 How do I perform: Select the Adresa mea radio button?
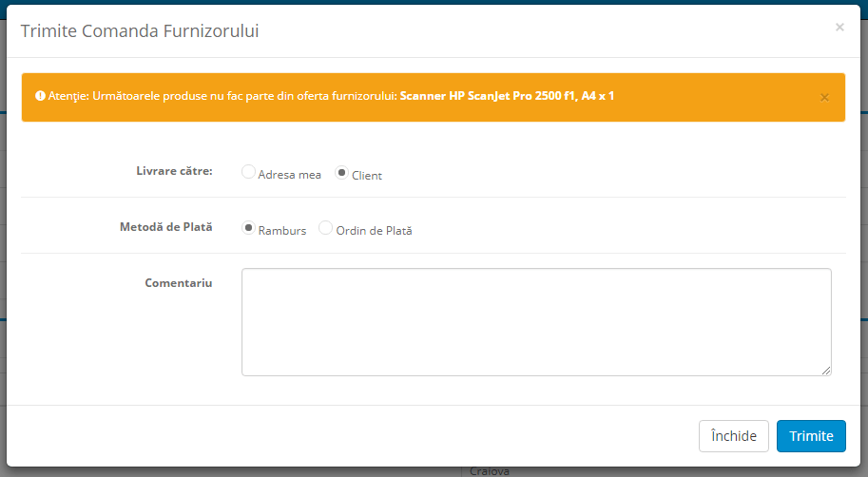[248, 172]
